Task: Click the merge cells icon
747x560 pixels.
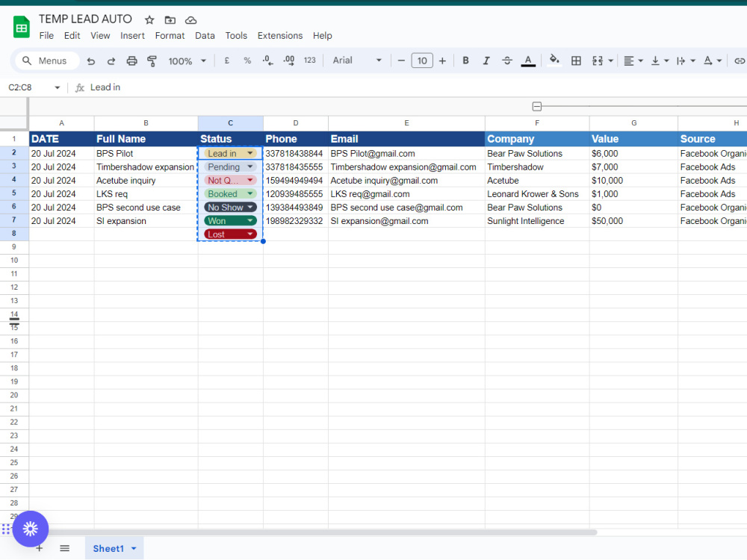Action: click(x=598, y=60)
